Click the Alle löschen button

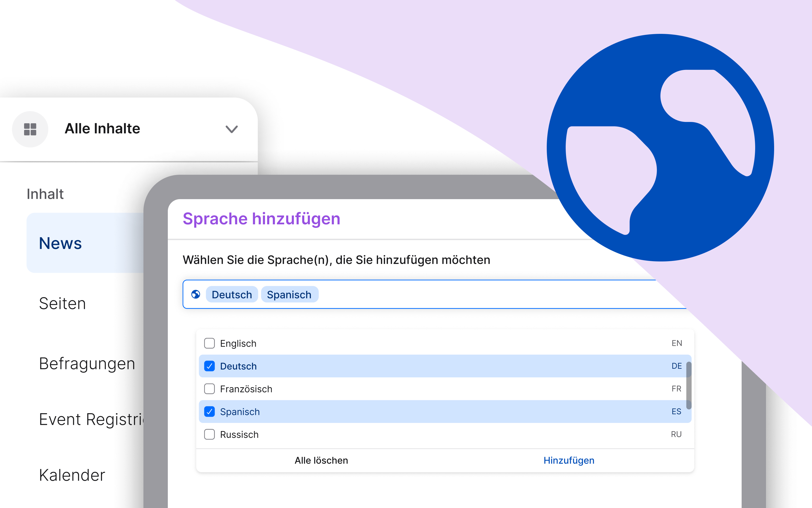pyautogui.click(x=321, y=460)
